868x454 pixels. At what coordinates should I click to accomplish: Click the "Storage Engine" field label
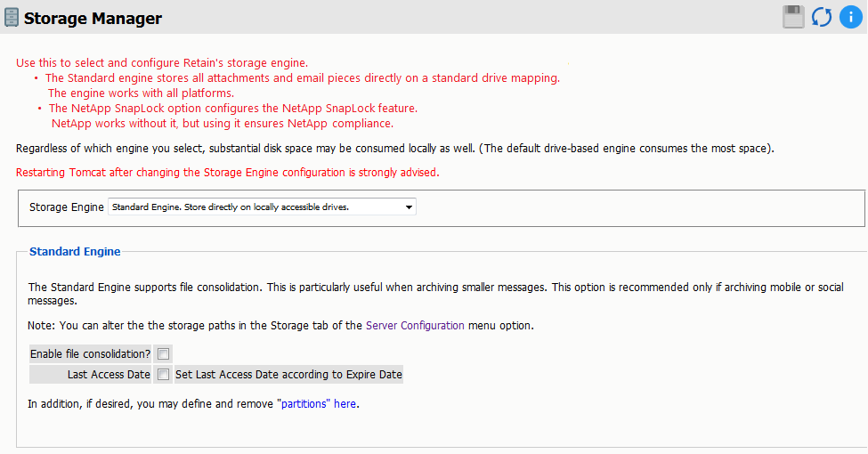[67, 207]
